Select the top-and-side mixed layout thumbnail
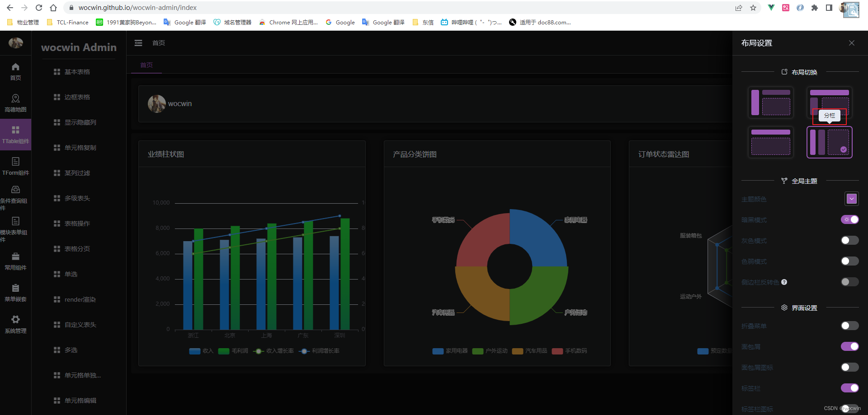Screen dimensions: 868x415 [x=830, y=102]
